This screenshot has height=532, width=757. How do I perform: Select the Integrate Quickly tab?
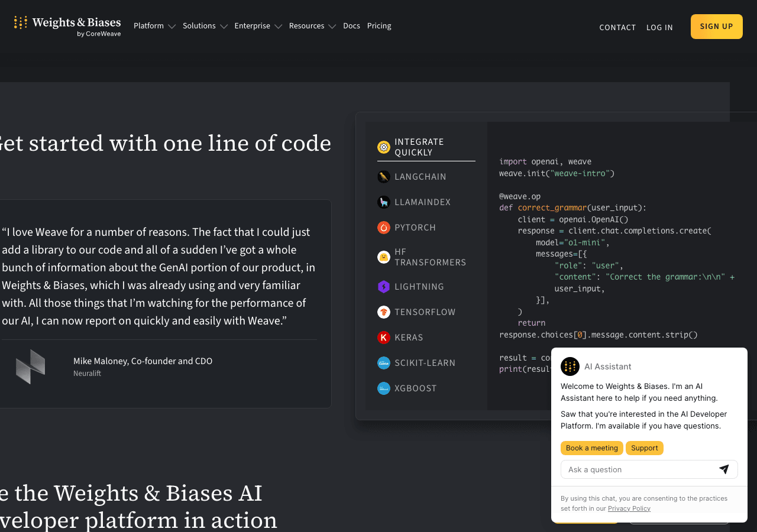(x=426, y=147)
